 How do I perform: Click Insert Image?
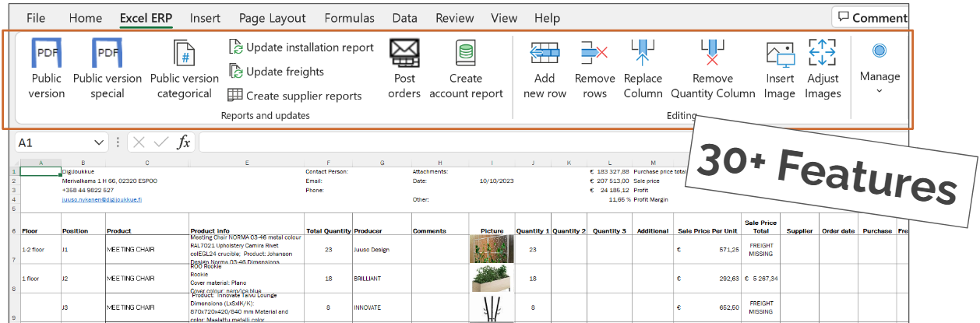point(780,70)
